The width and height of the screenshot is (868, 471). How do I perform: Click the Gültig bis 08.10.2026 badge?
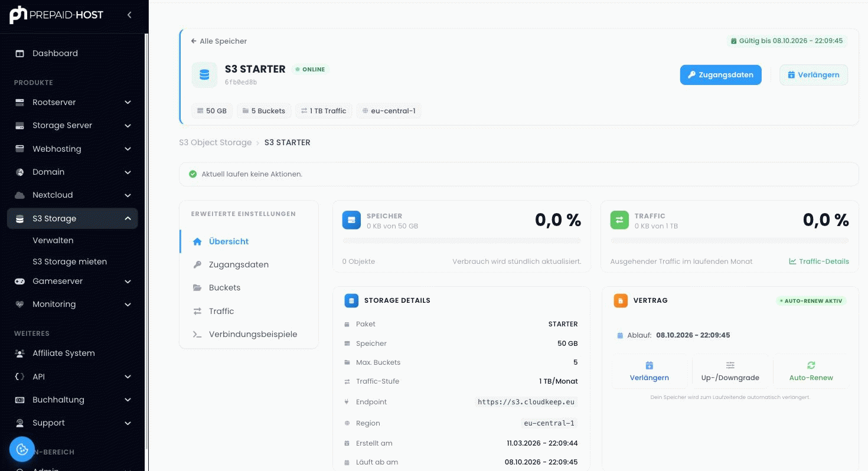click(787, 41)
